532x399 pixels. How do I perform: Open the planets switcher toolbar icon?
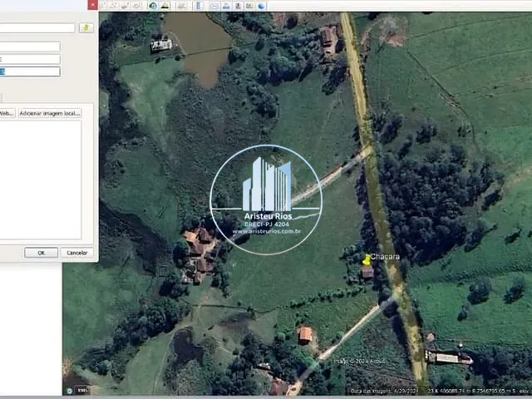tap(181, 6)
